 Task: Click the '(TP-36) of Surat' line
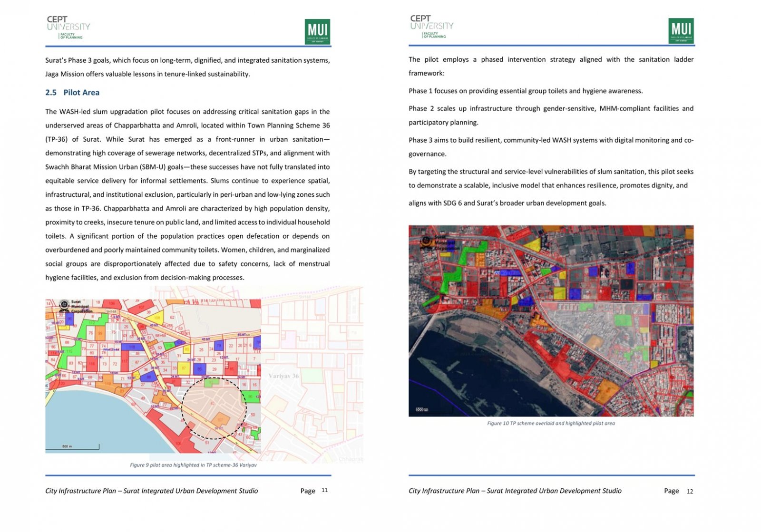coord(187,139)
